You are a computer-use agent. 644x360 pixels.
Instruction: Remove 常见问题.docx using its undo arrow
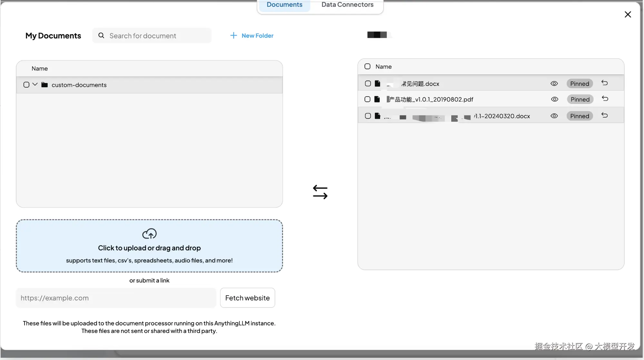(604, 83)
